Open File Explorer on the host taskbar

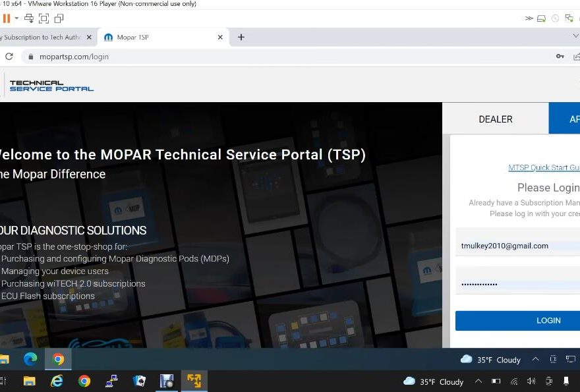pos(29,381)
